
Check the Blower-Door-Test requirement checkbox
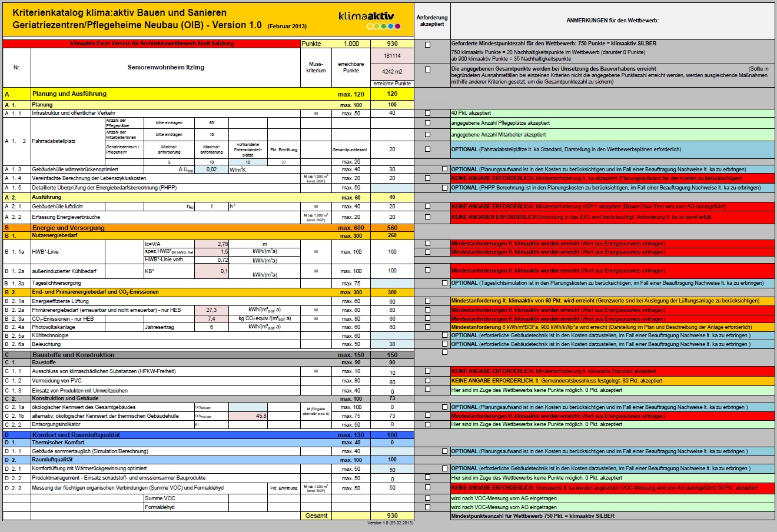(x=428, y=207)
